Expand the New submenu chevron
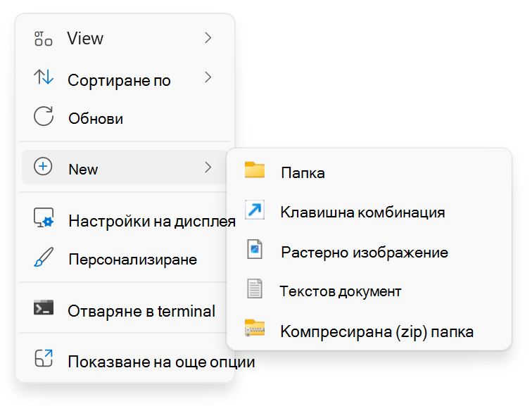This screenshot has width=532, height=406. [208, 167]
